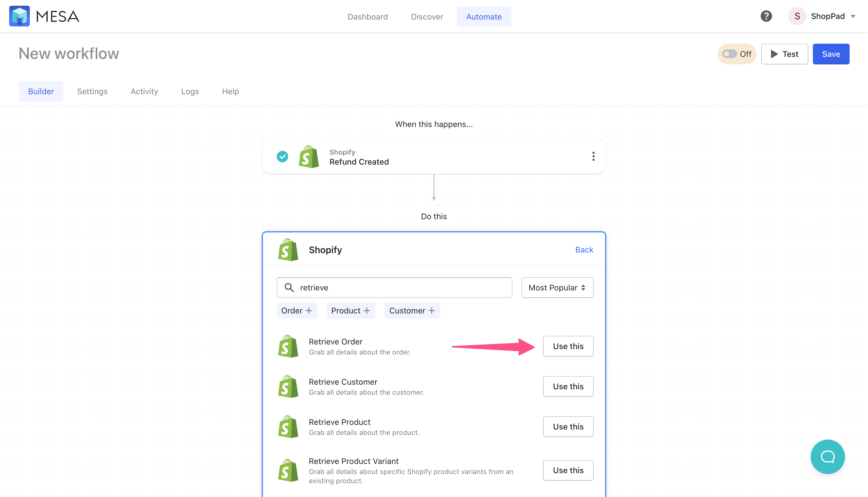Viewport: 868px width, 497px height.
Task: Click the MESA wordmark
Action: click(x=57, y=16)
